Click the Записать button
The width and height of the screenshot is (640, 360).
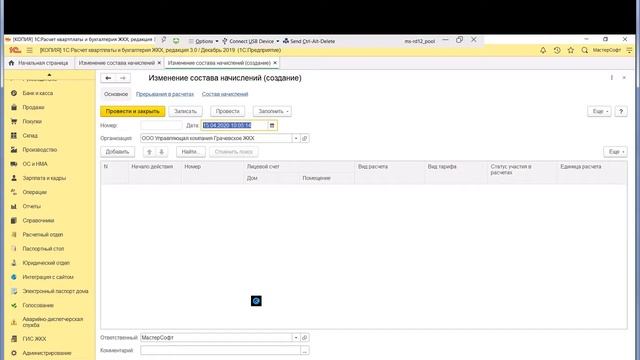185,111
